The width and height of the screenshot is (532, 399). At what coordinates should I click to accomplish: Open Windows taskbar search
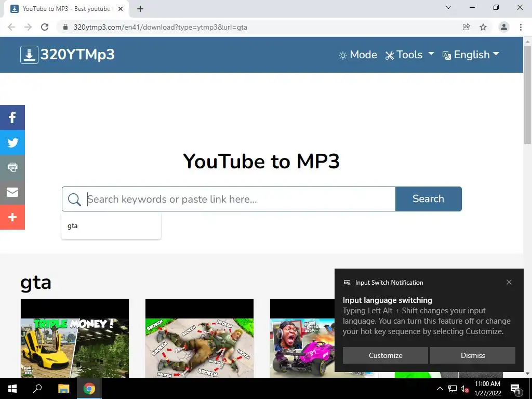(37, 389)
